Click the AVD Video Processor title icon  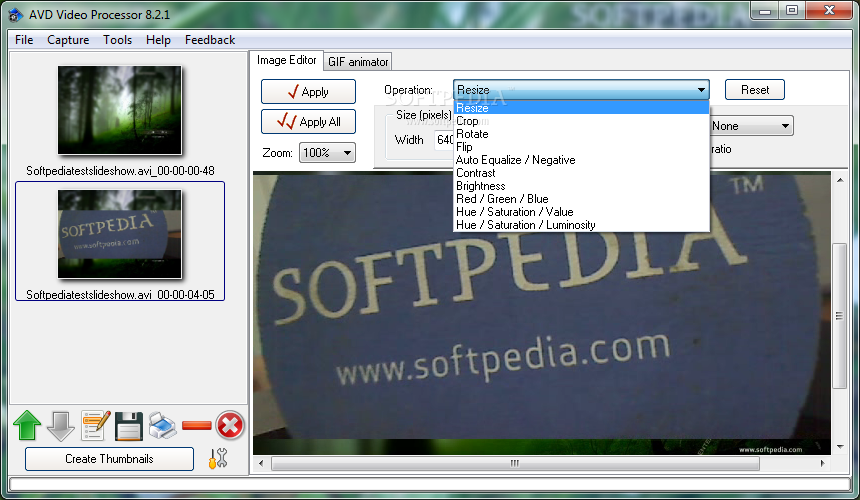16,15
